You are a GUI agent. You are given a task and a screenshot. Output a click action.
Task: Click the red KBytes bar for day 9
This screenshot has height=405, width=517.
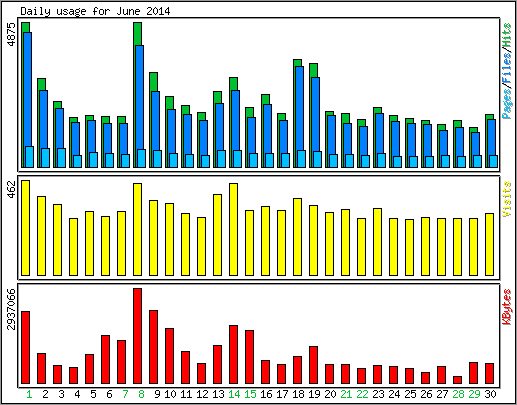153,347
